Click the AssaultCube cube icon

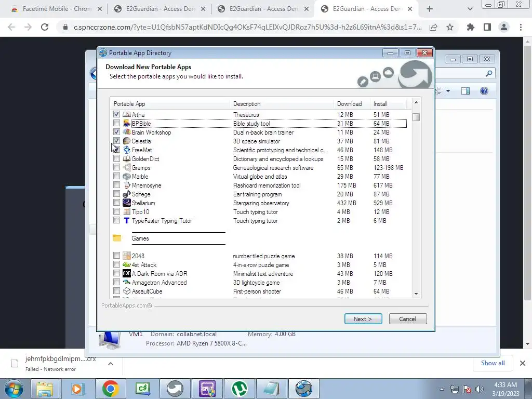pos(127,291)
